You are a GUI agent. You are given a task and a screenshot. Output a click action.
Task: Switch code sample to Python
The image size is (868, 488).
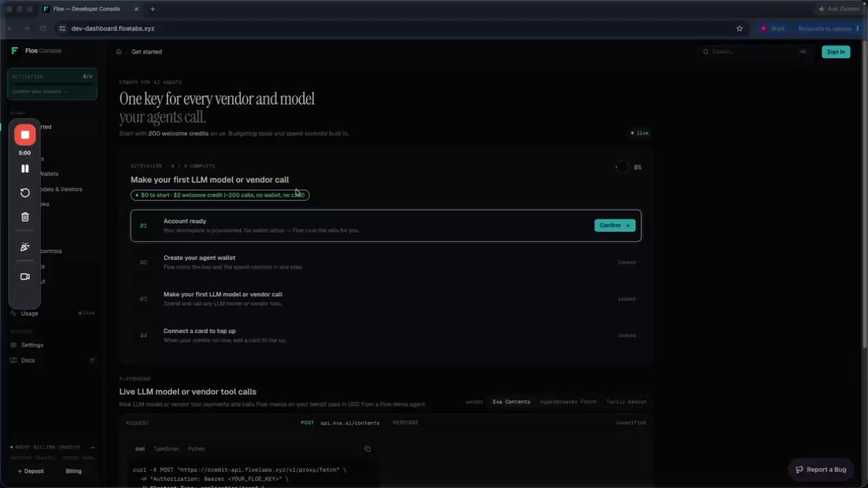point(197,449)
